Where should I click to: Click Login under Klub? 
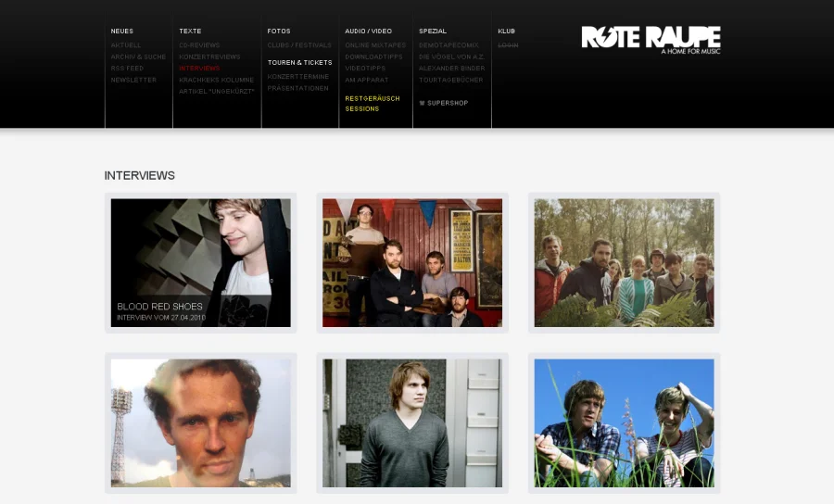508,45
